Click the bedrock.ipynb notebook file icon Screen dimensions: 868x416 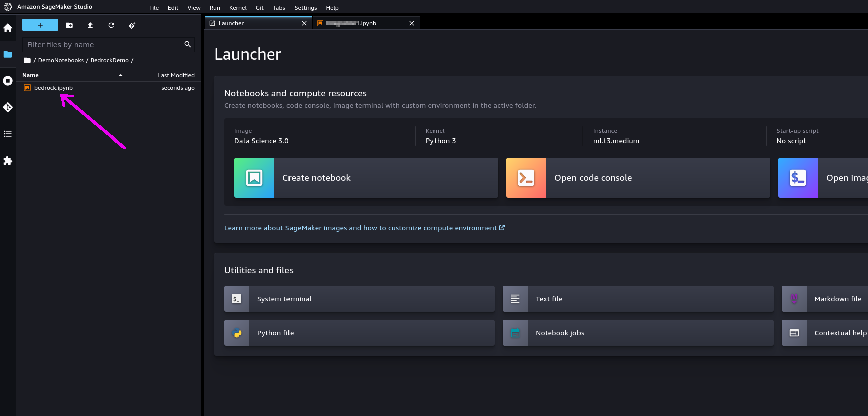27,88
